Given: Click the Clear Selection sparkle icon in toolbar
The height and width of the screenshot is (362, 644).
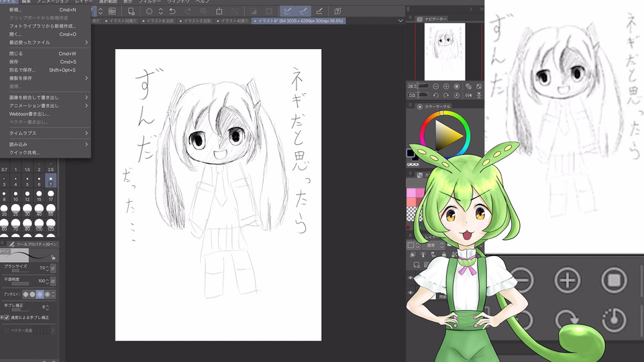Looking at the screenshot, I should (x=149, y=11).
